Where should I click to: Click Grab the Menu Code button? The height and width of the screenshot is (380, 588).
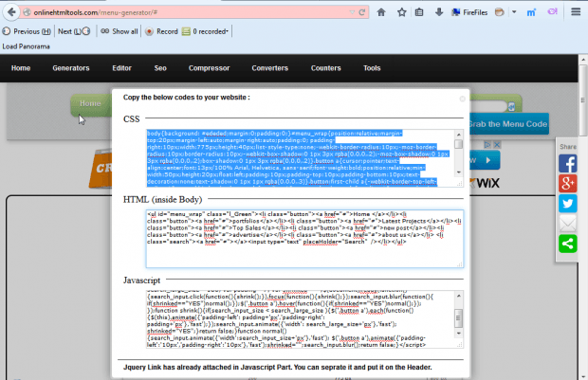point(509,124)
